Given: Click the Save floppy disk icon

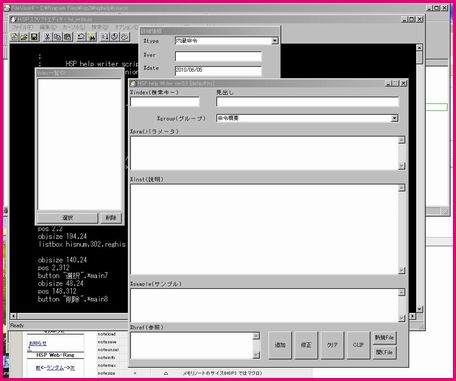Looking at the screenshot, I should (34, 37).
